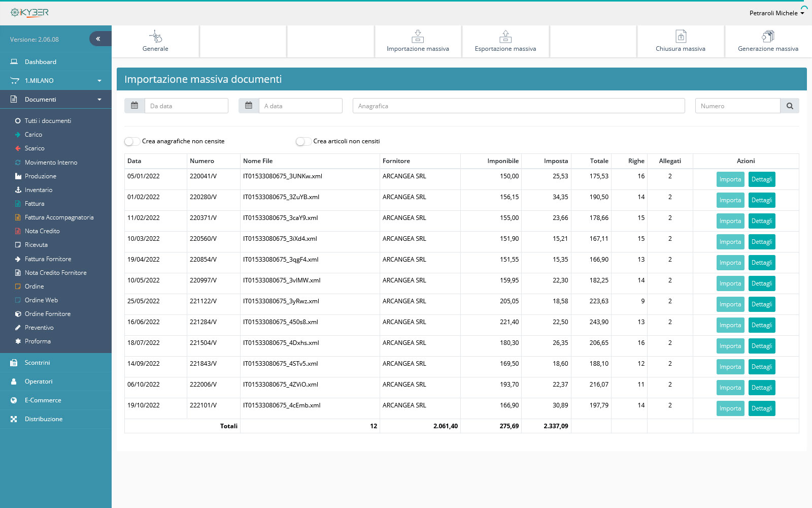Open the Fattura Fornitore menu item
Viewport: 812px width, 508px height.
click(48, 259)
